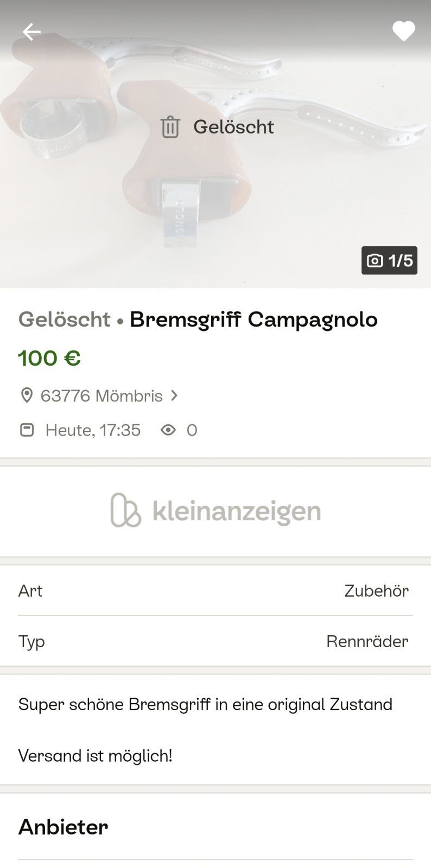Click the kleinanzeigen logo symbol

pos(125,510)
